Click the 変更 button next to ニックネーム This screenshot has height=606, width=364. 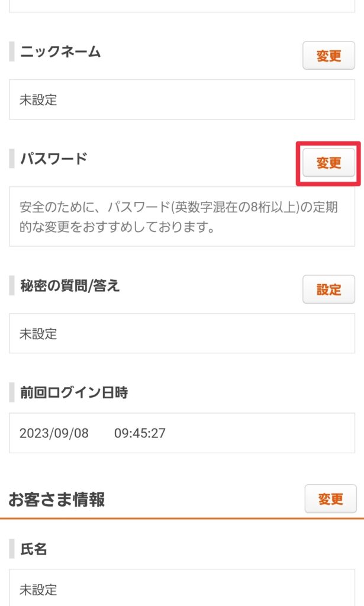coord(328,56)
